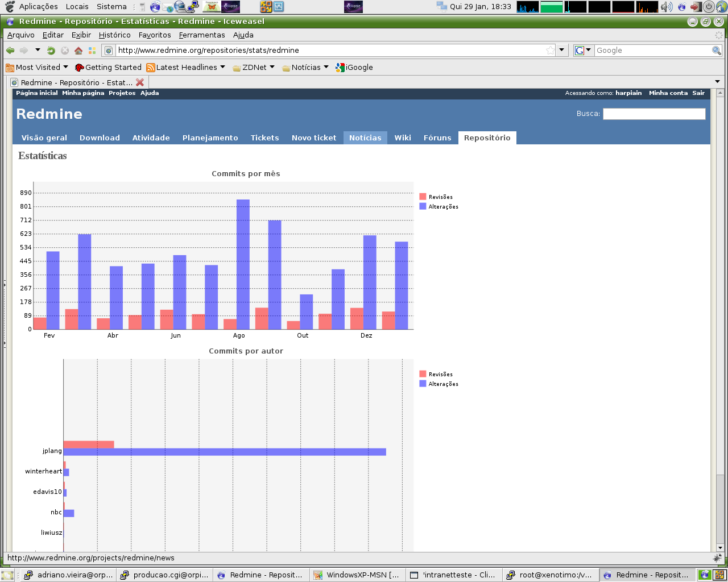
Task: Click the site identity icon in address bar
Action: [109, 51]
